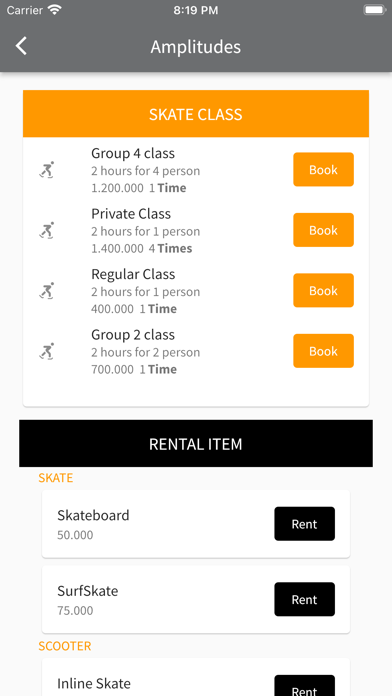Book the Group 2 class
This screenshot has width=392, height=696.
(323, 351)
